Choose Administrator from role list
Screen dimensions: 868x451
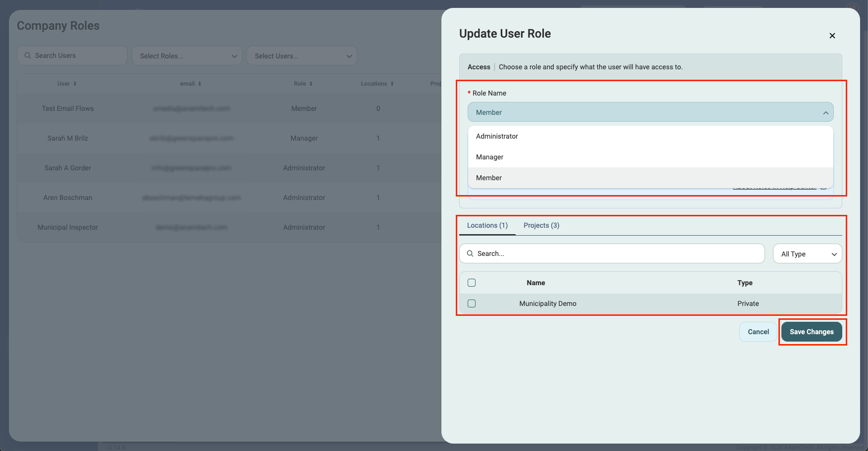tap(497, 136)
